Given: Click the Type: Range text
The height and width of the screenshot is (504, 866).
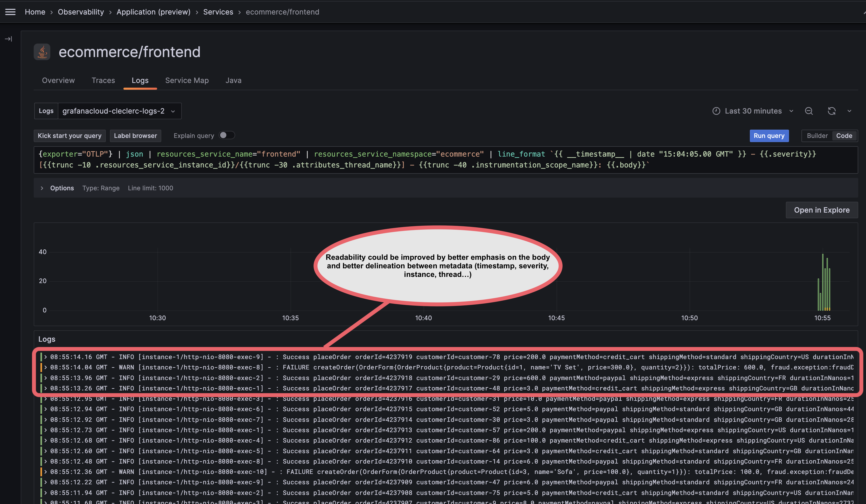Looking at the screenshot, I should (x=101, y=188).
